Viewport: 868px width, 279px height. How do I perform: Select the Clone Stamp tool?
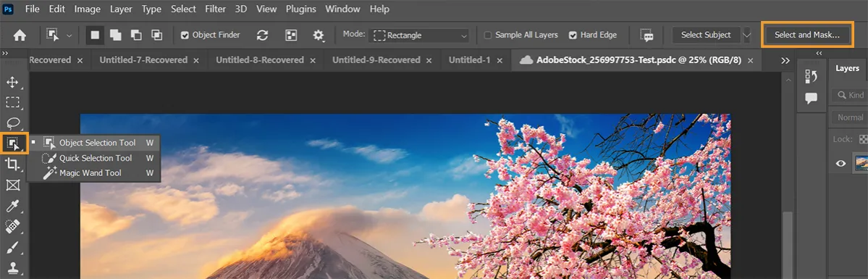[x=12, y=267]
